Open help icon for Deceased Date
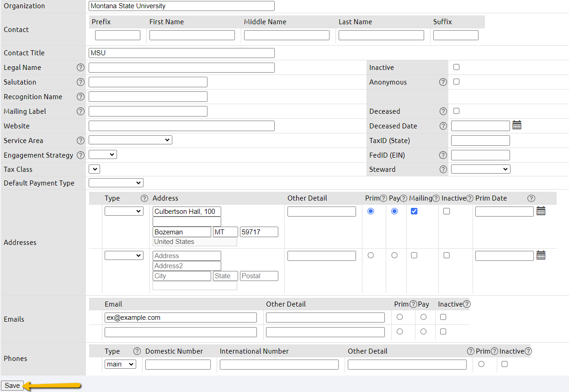The height and width of the screenshot is (392, 569). click(443, 126)
